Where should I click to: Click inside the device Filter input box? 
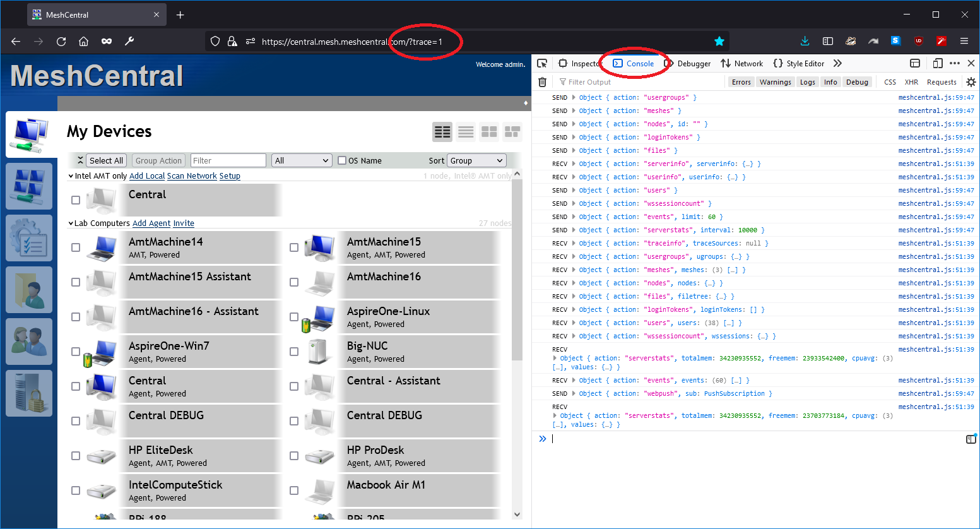coord(228,160)
